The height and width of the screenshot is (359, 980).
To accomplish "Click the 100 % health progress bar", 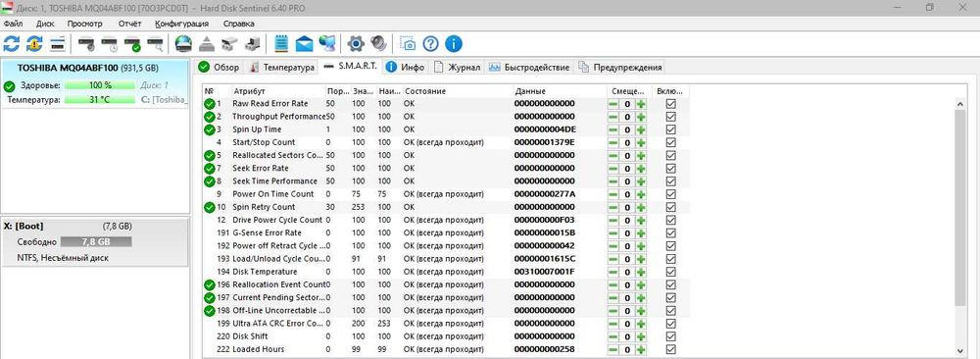I will pos(99,85).
